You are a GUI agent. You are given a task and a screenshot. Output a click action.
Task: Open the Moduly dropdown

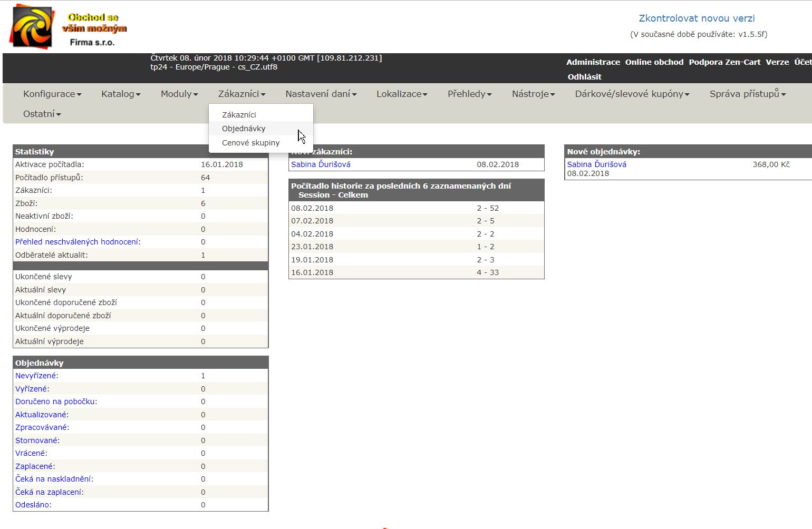(179, 94)
